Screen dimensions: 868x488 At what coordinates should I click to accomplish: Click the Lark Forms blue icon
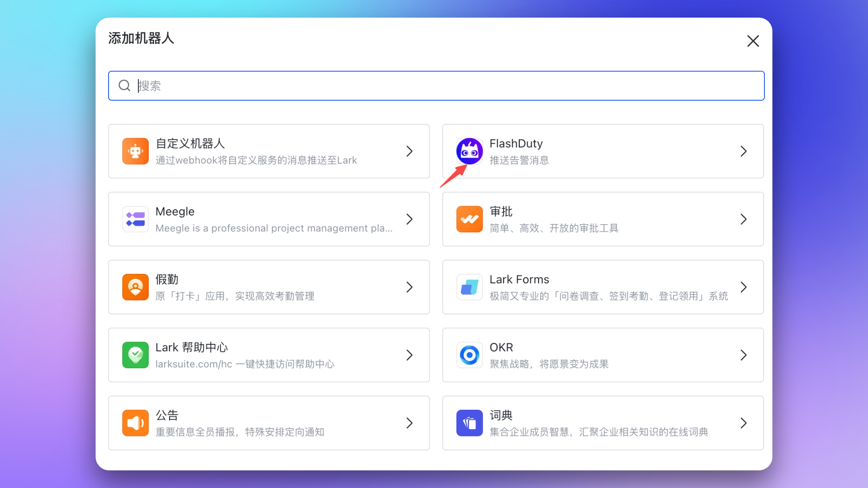pos(469,287)
